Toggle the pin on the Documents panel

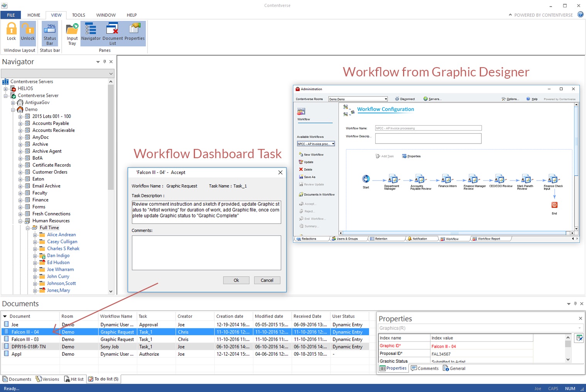click(x=575, y=304)
